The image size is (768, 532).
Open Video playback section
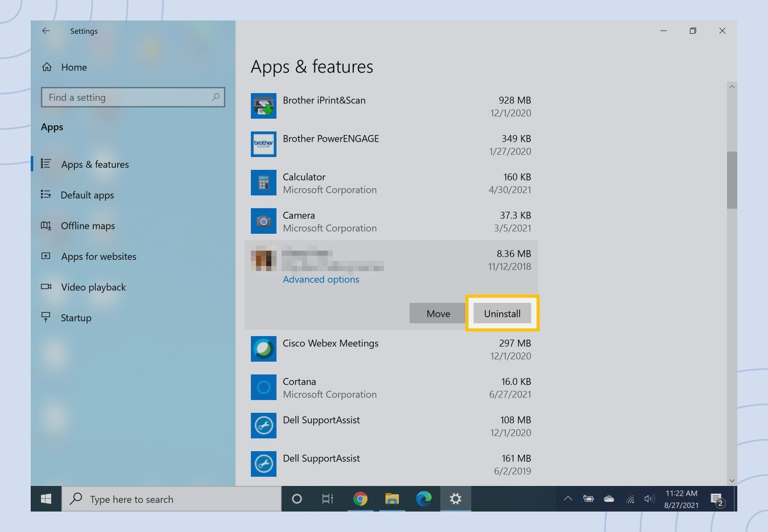point(93,287)
